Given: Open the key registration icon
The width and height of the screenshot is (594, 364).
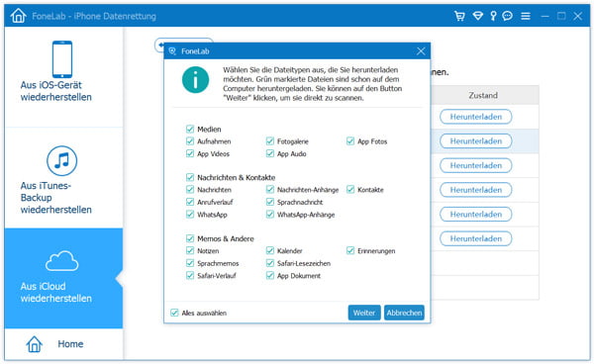Looking at the screenshot, I should (x=493, y=16).
